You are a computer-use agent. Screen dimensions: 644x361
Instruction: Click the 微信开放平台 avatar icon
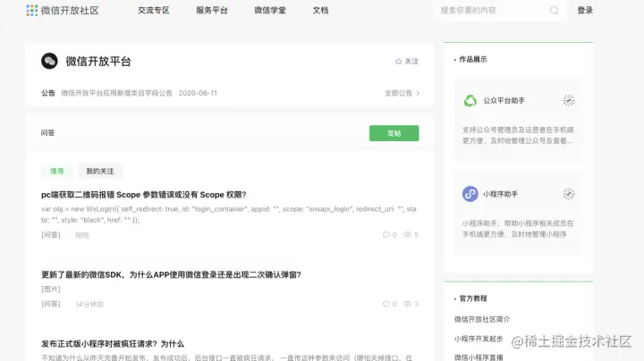point(49,61)
